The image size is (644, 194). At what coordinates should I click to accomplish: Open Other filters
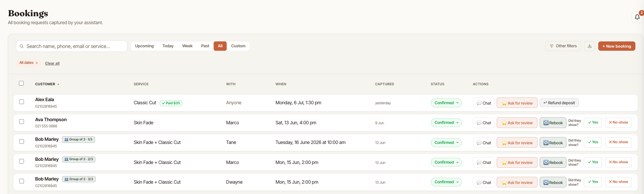(563, 46)
